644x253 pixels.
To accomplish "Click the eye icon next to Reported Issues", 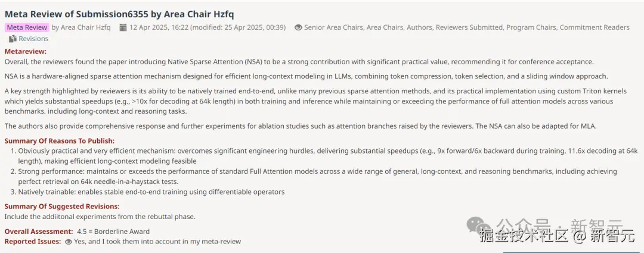I will [68, 242].
